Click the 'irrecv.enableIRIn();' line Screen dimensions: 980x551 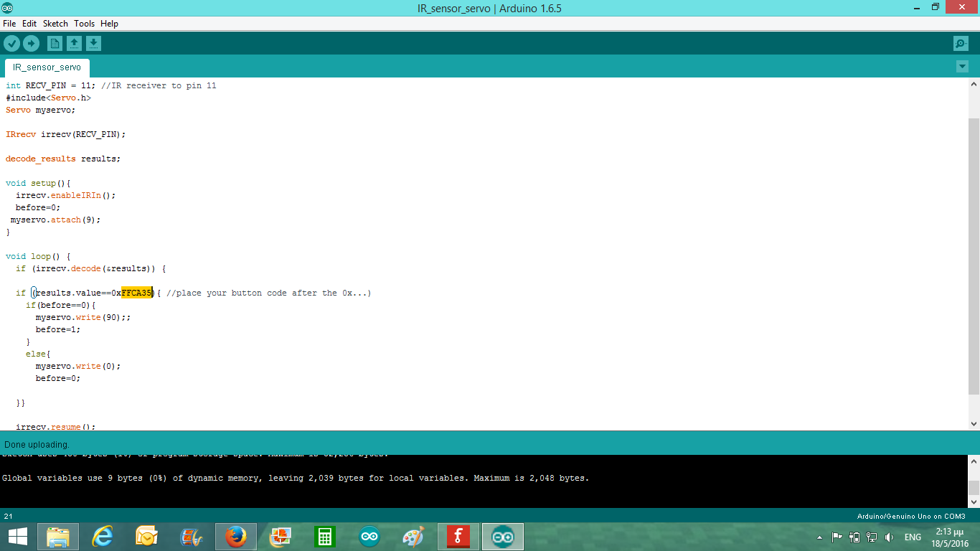pyautogui.click(x=65, y=195)
